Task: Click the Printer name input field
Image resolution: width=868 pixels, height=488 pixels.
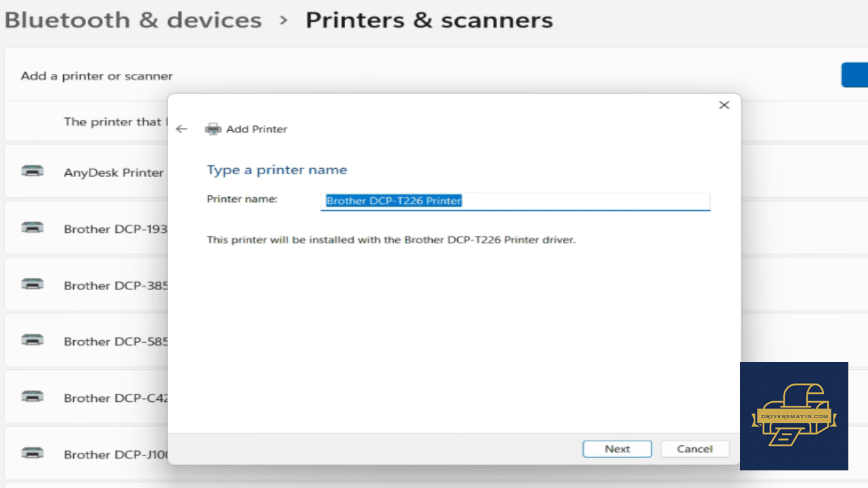Action: [x=515, y=201]
